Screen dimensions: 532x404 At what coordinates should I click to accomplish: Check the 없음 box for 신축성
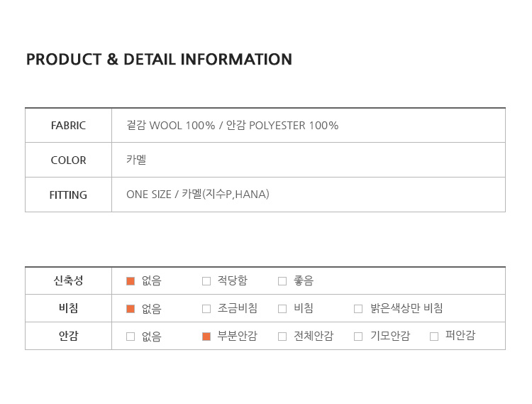pos(131,281)
